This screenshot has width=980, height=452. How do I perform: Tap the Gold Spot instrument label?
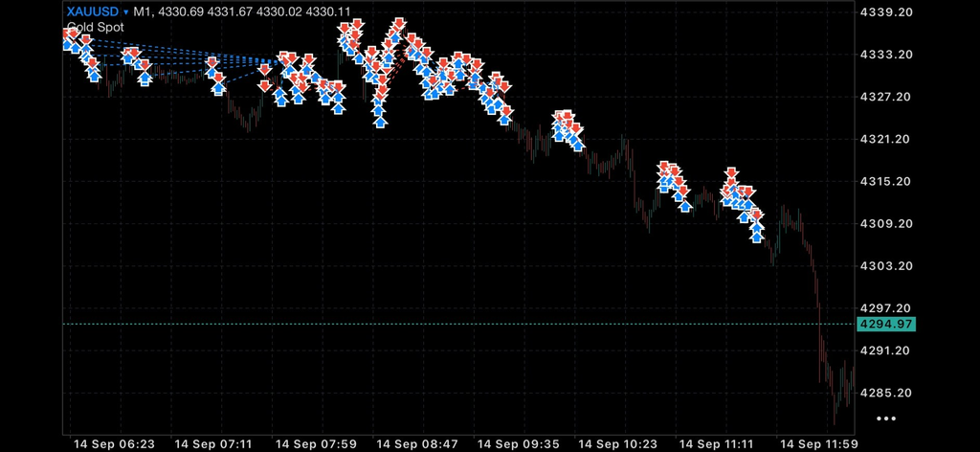pos(96,28)
